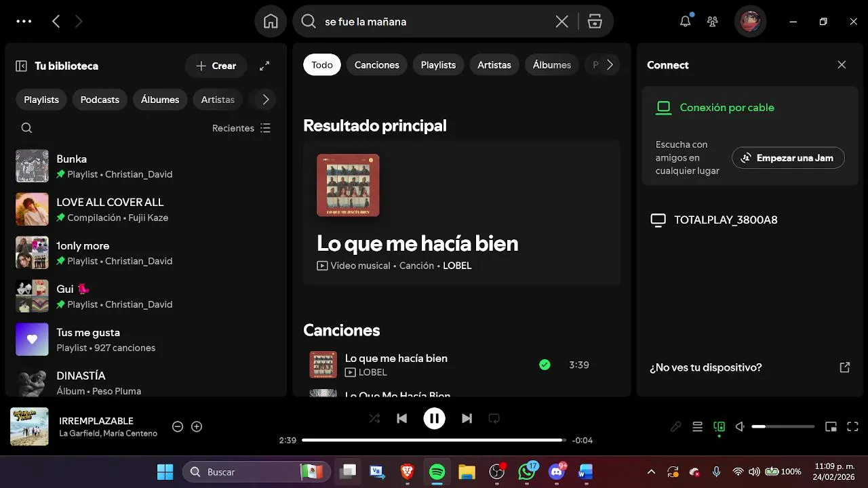Viewport: 868px width, 488px height.
Task: Open the LOBEL artist link in main result
Action: pos(457,266)
